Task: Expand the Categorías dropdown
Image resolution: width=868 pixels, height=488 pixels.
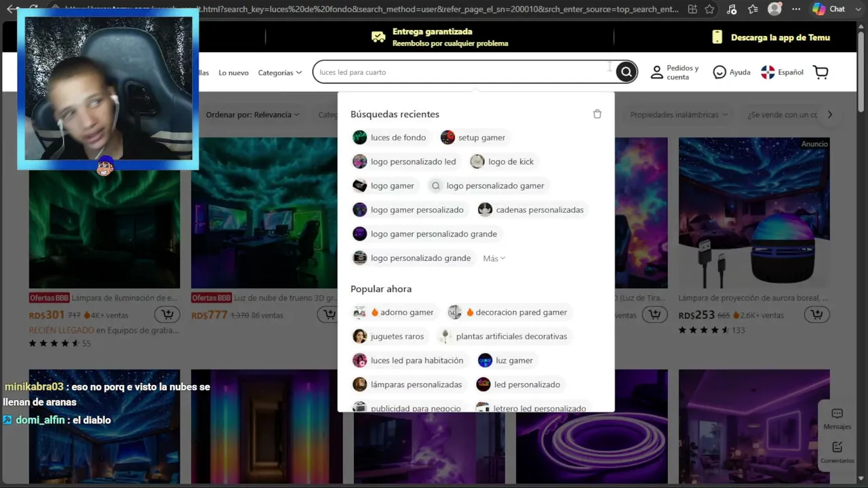Action: [x=279, y=73]
